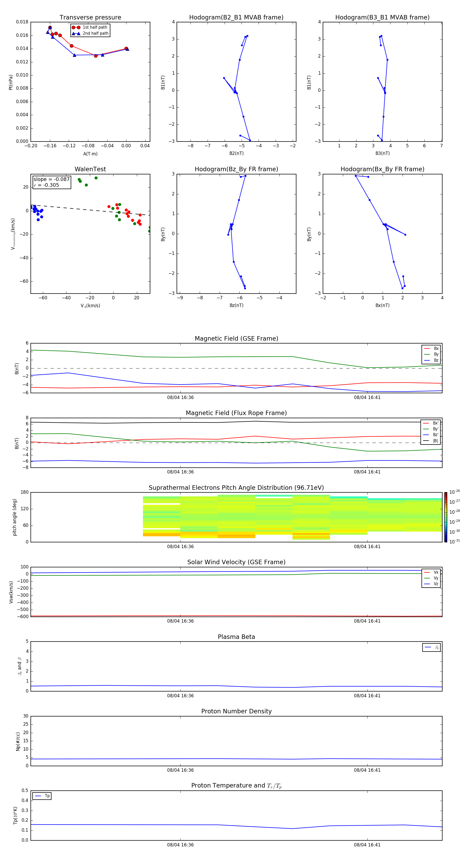Select the '|B|' flux rope legend entry
This screenshot has height=868, width=473.
431,441
